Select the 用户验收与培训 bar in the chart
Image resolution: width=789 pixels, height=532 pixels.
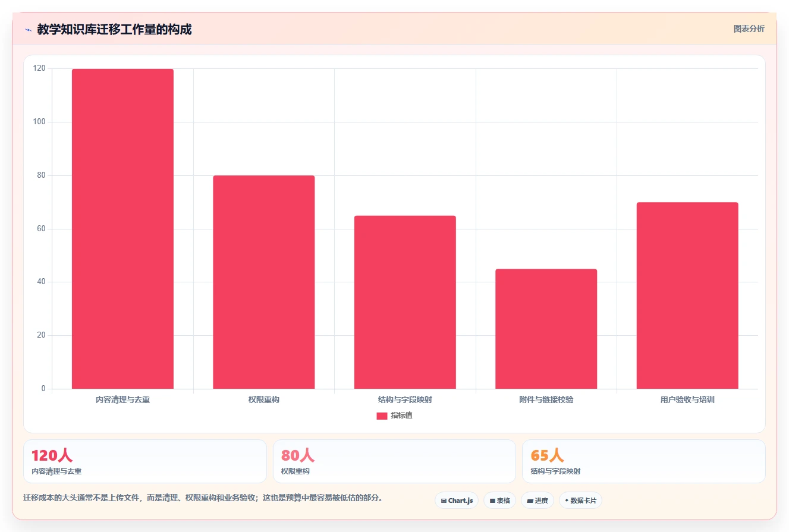click(x=687, y=295)
